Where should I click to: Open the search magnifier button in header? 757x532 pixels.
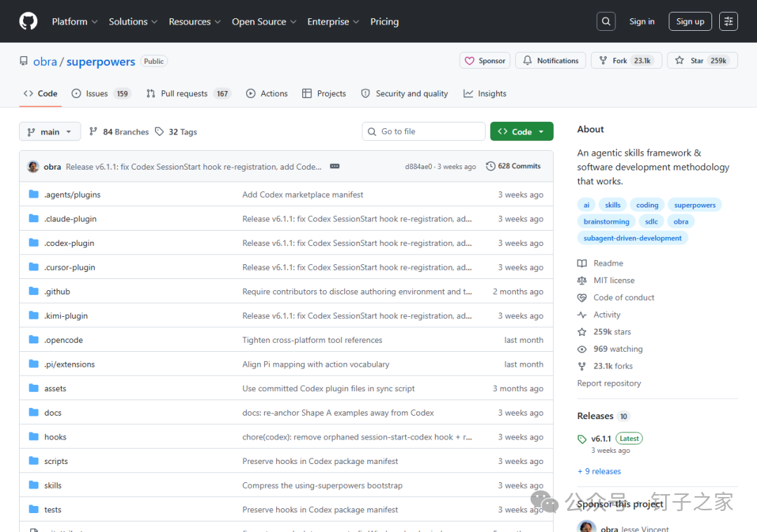point(606,21)
